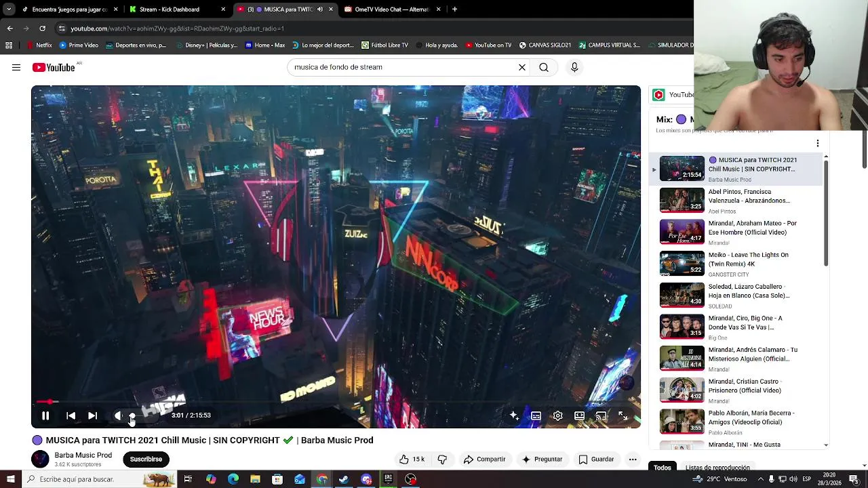The image size is (868, 488).
Task: Play Meiko Leave The Lights On
Action: coord(736,264)
